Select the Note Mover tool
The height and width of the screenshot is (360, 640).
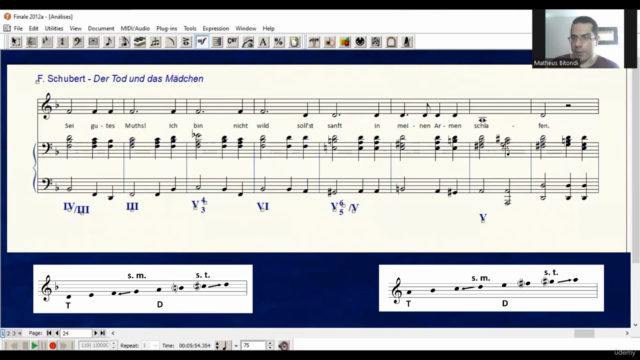coord(329,42)
